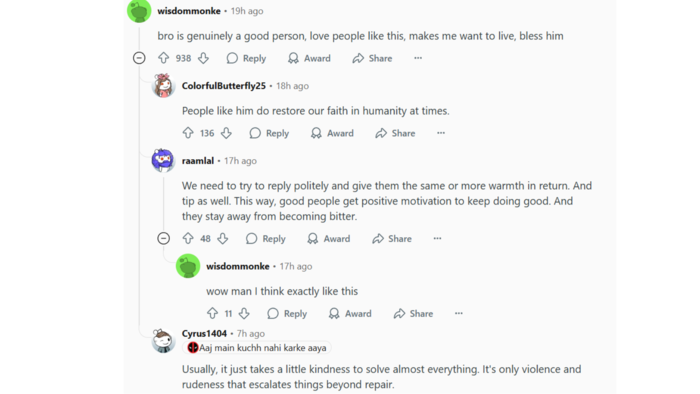
Task: Downvote the reply with 11 votes
Action: click(x=244, y=314)
